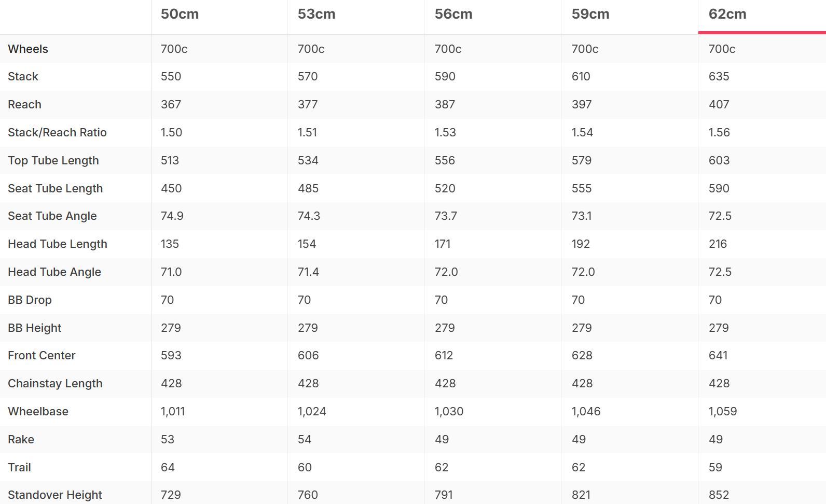The image size is (826, 504).
Task: Select the highlighted 62cm size header
Action: [727, 14]
